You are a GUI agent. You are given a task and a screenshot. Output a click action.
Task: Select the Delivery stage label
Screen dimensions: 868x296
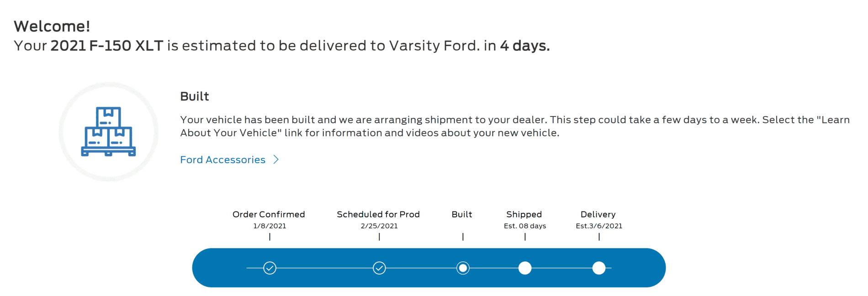(598, 214)
